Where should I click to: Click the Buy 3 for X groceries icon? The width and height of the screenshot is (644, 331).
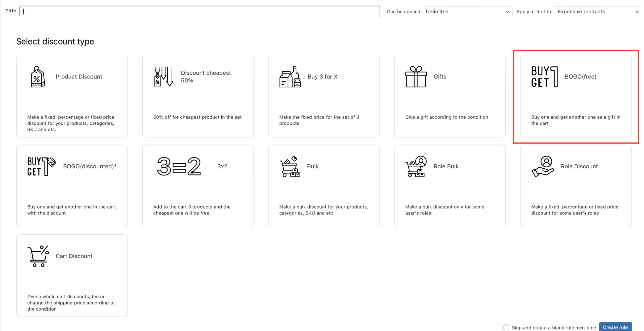(290, 77)
